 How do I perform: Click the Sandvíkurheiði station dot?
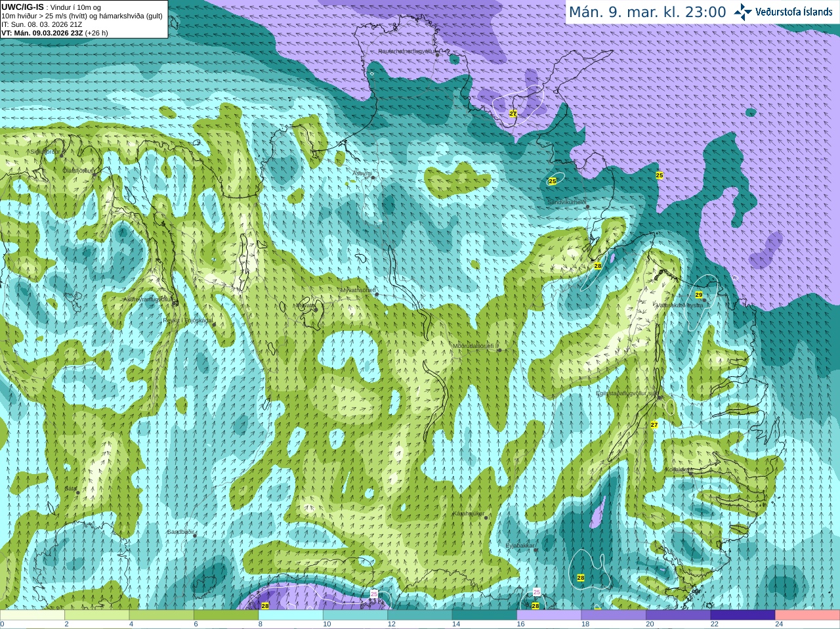tap(588, 207)
